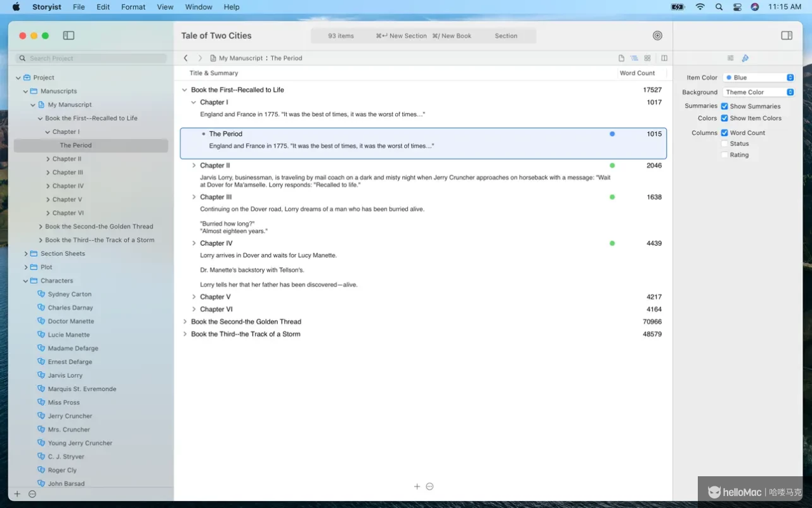Open the goal target icon in toolbar

click(657, 36)
